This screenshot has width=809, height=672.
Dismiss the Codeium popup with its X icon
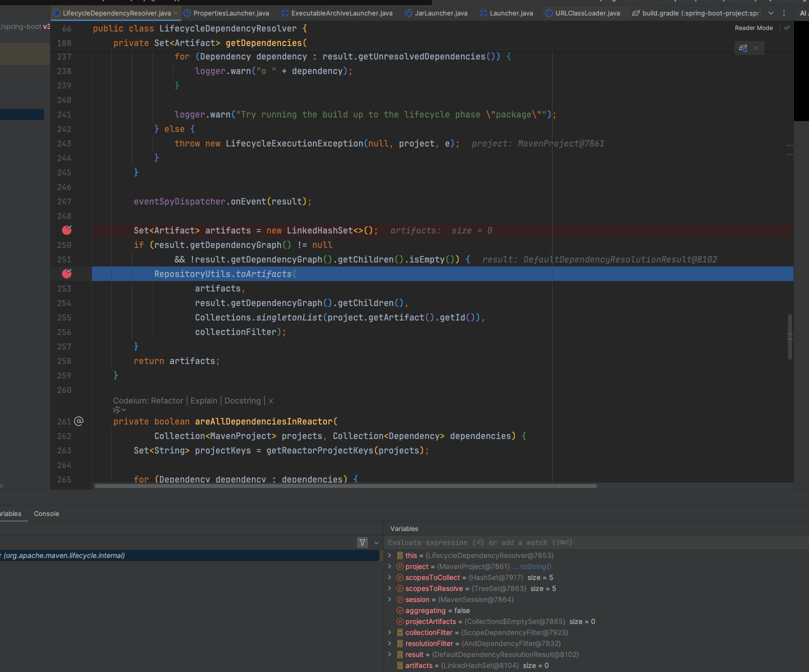[270, 400]
